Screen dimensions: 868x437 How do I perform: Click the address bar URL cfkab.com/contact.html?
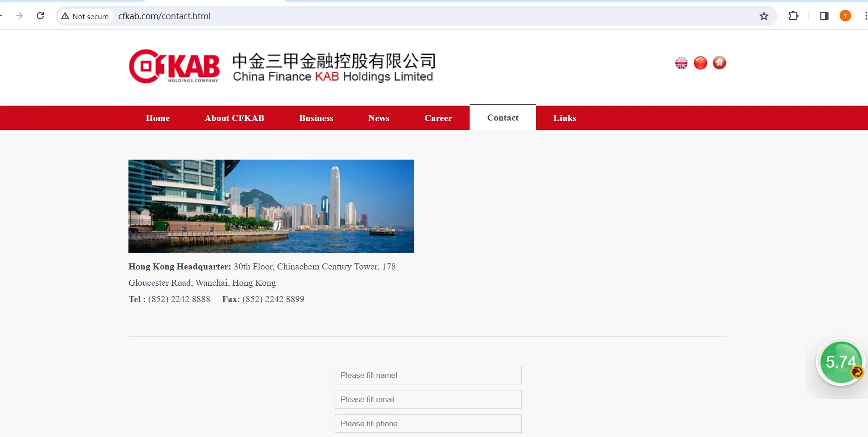[x=164, y=16]
